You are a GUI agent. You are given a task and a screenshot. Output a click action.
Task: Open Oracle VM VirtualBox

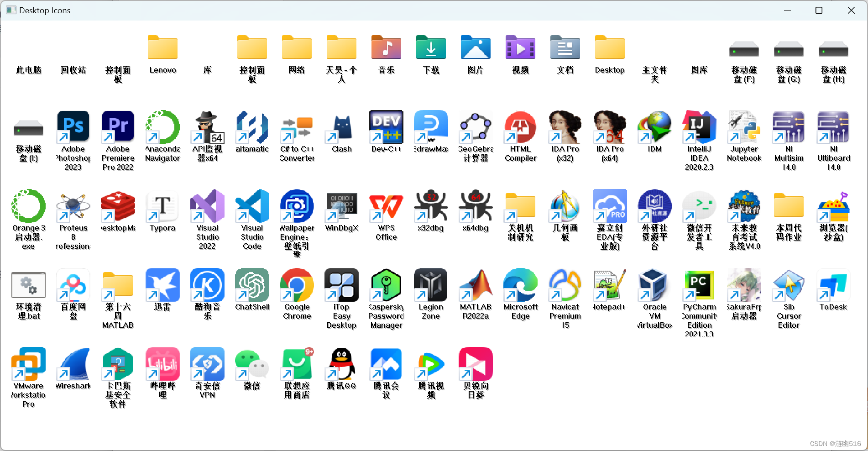point(654,285)
